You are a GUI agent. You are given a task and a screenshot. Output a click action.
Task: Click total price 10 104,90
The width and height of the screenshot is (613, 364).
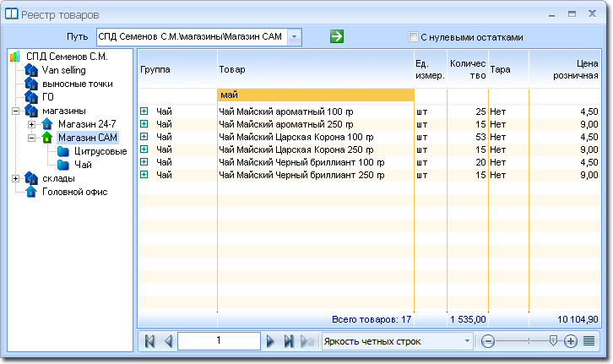click(578, 319)
